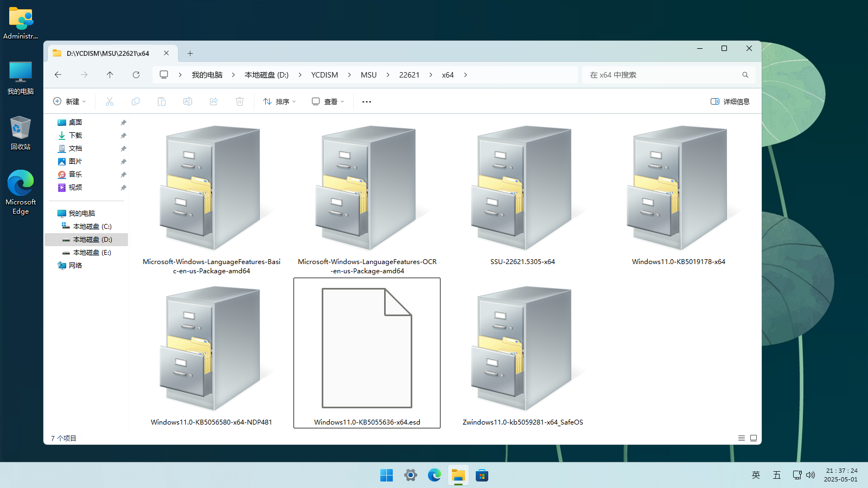868x488 pixels.
Task: Click the Paste clipboard icon
Action: click(x=162, y=101)
